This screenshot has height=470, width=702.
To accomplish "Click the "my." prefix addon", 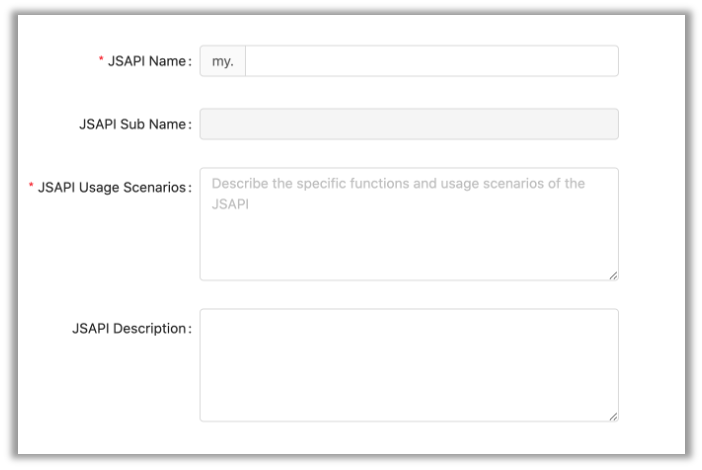I will 222,61.
